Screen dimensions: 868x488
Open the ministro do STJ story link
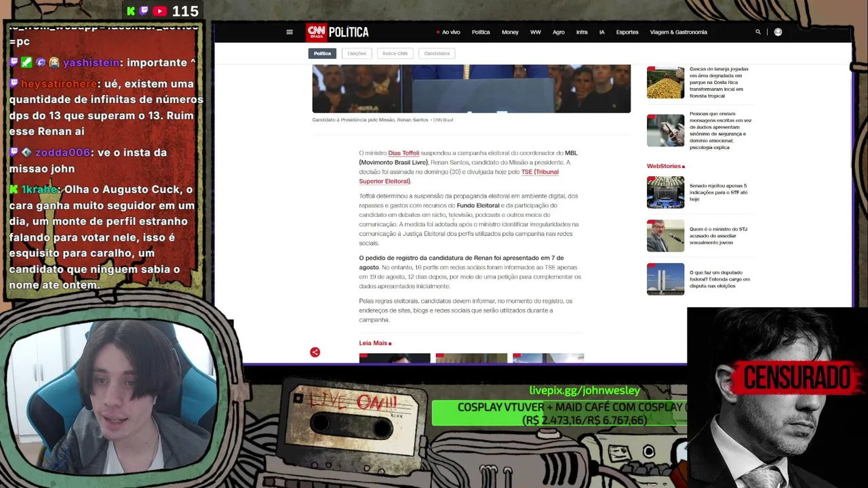point(719,236)
